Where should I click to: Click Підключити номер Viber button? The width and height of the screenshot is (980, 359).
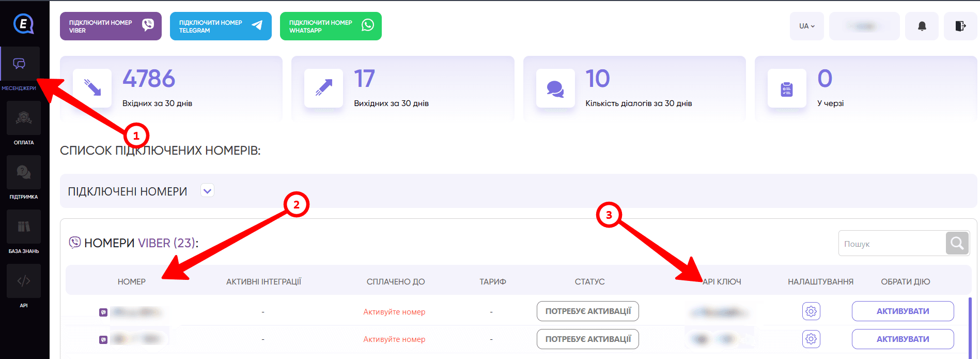coord(111,26)
